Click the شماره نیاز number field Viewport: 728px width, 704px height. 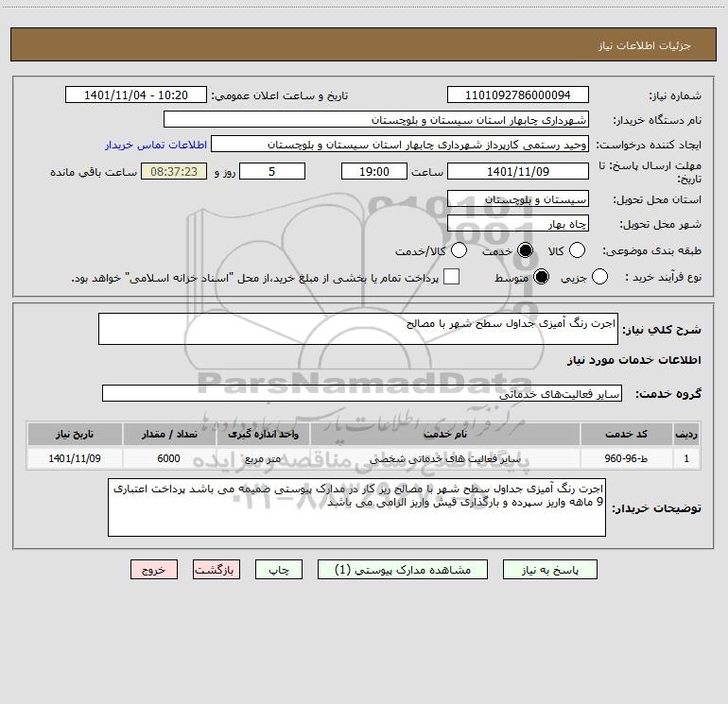(x=518, y=94)
